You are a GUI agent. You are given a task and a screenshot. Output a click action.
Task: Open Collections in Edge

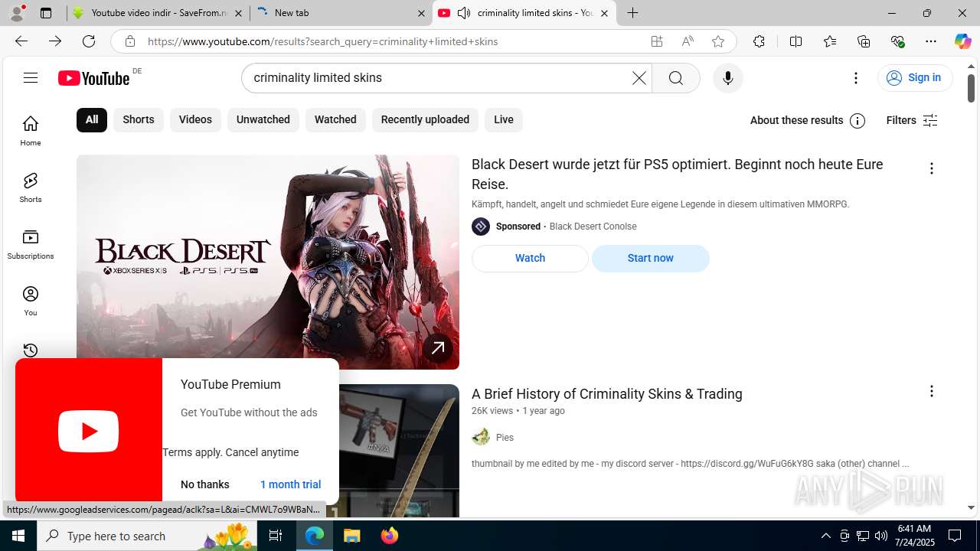[x=864, y=41]
